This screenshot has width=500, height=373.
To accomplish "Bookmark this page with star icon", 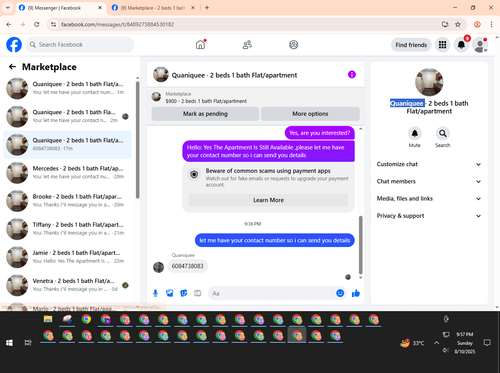I will click(458, 24).
